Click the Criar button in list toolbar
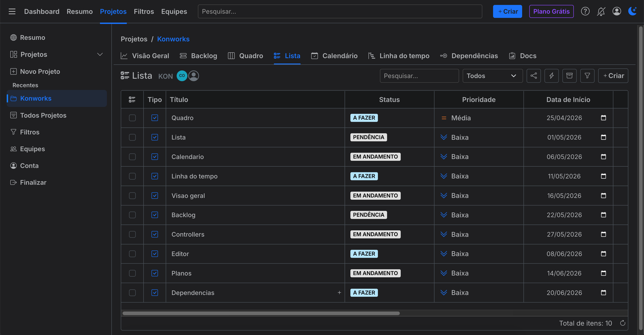This screenshot has height=335, width=644. 613,76
